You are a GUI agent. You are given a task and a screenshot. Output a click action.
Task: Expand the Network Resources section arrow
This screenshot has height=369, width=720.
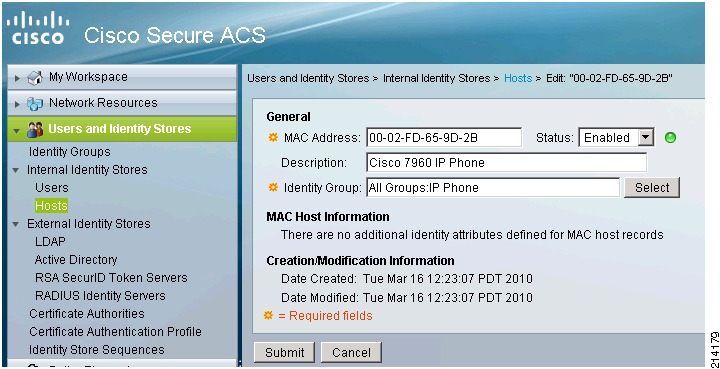(17, 104)
